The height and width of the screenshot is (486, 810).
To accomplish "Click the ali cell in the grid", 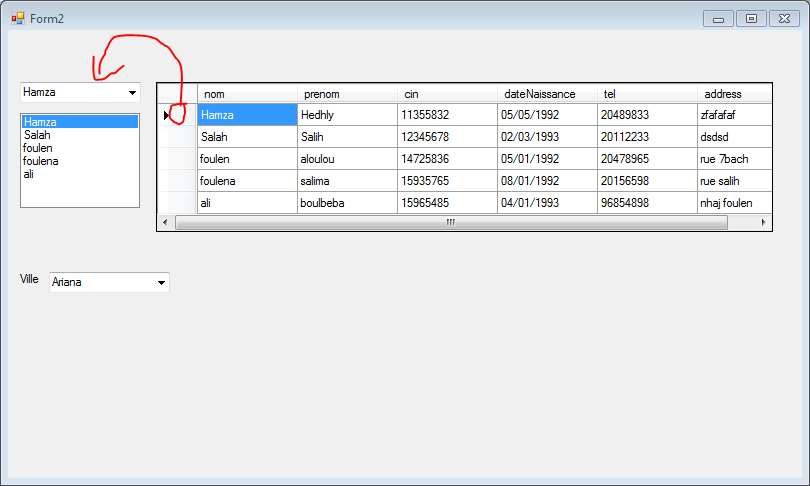I will [247, 203].
